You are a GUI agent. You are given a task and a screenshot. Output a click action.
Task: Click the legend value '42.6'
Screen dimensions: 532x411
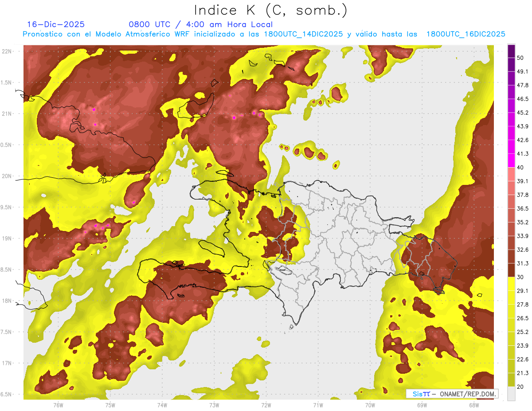point(522,140)
